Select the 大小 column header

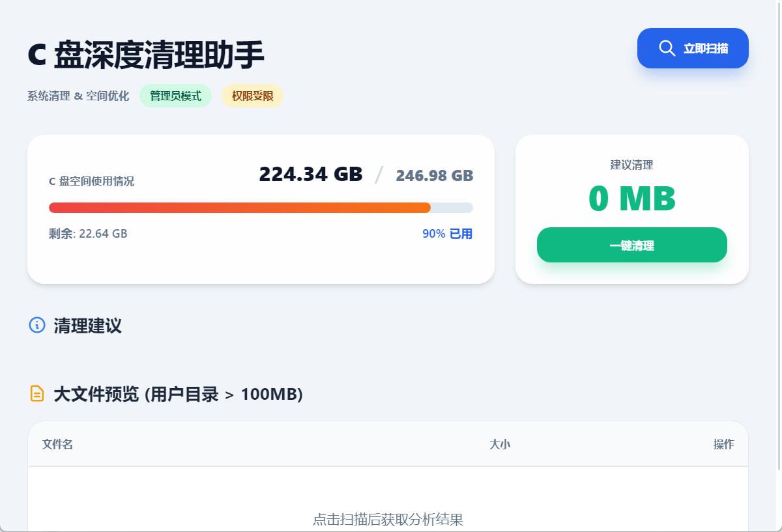coord(500,444)
